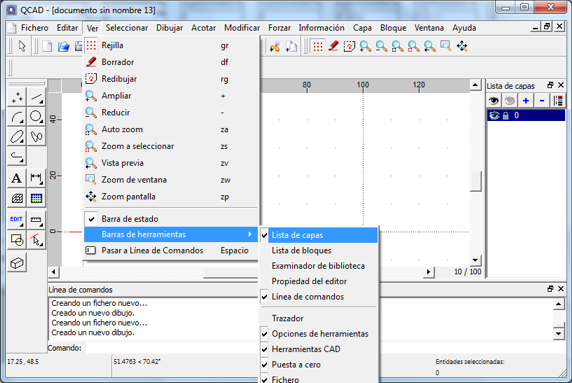Viewport: 572px width, 383px height.
Task: Select the points tool in CAD toolbar
Action: pyautogui.click(x=17, y=97)
